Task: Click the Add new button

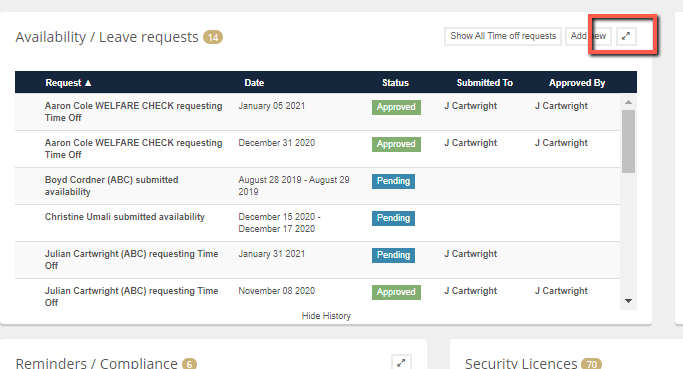Action: click(x=588, y=36)
